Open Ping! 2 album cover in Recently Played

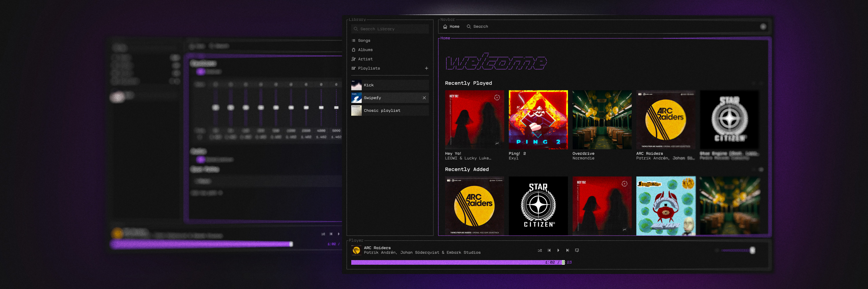tap(538, 119)
